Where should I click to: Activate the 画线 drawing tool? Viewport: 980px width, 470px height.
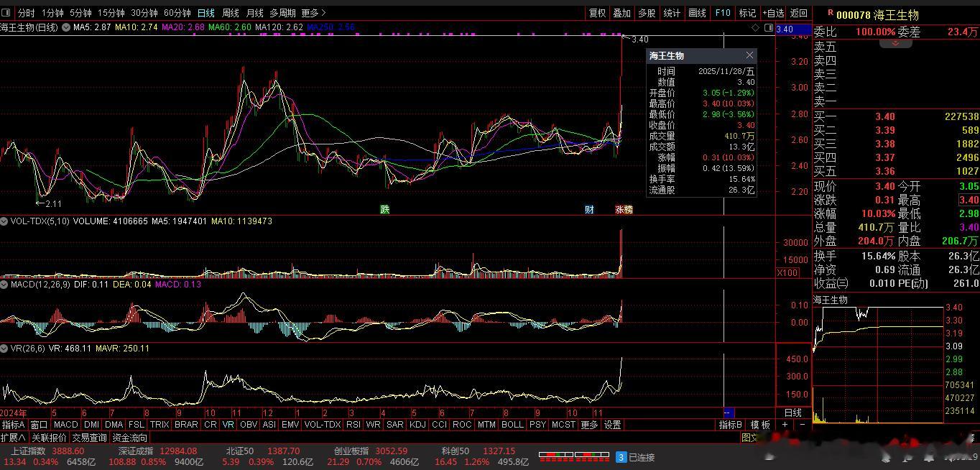[x=697, y=13]
